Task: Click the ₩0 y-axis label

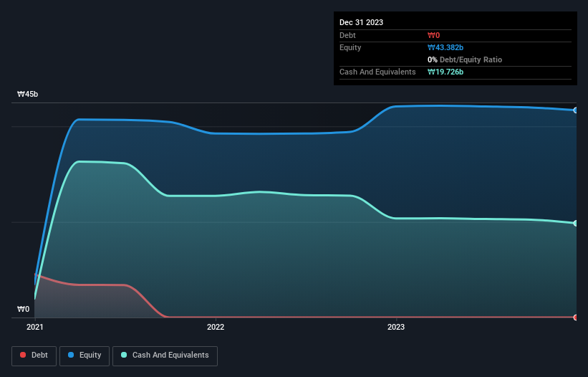Action: click(x=23, y=309)
